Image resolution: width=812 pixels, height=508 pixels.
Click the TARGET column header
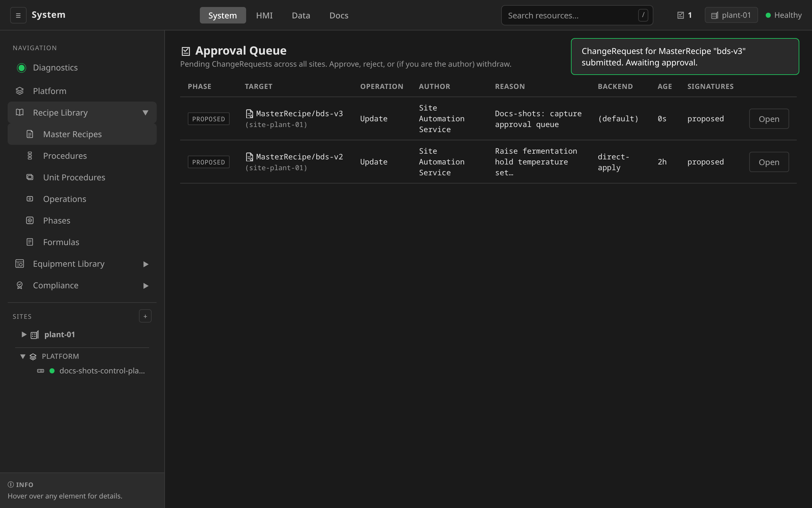click(259, 86)
